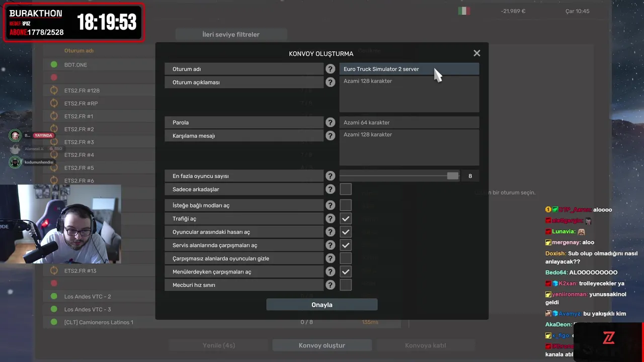Viewport: 644px width, 362px height.
Task: Click the Oturum açıklaması text area
Action: coord(409,94)
